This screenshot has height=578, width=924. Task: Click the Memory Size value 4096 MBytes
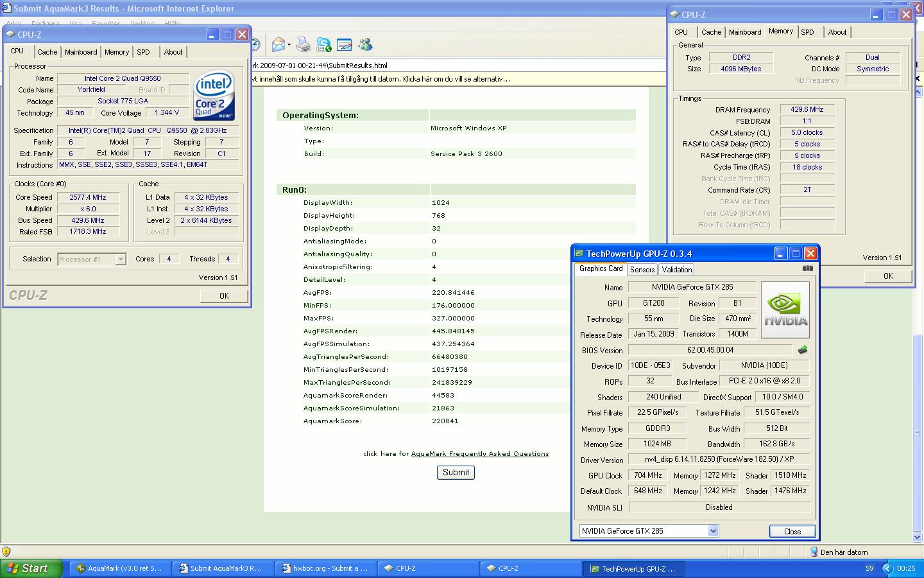click(741, 69)
